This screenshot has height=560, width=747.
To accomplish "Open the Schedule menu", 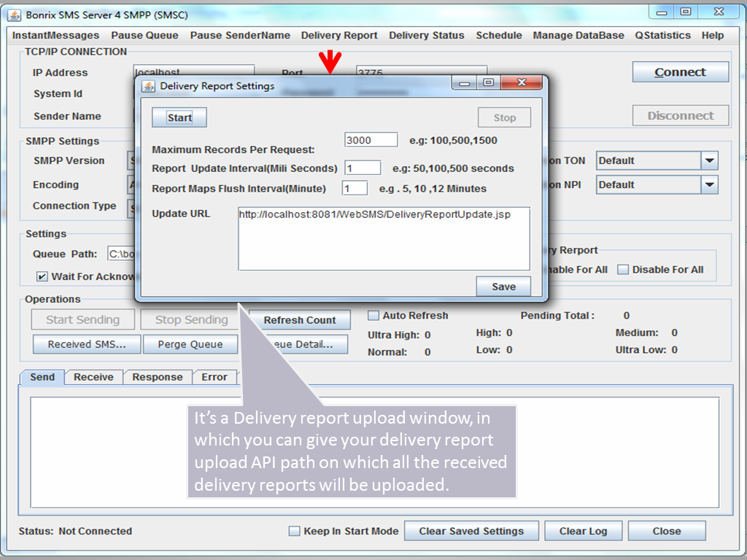I will (499, 35).
